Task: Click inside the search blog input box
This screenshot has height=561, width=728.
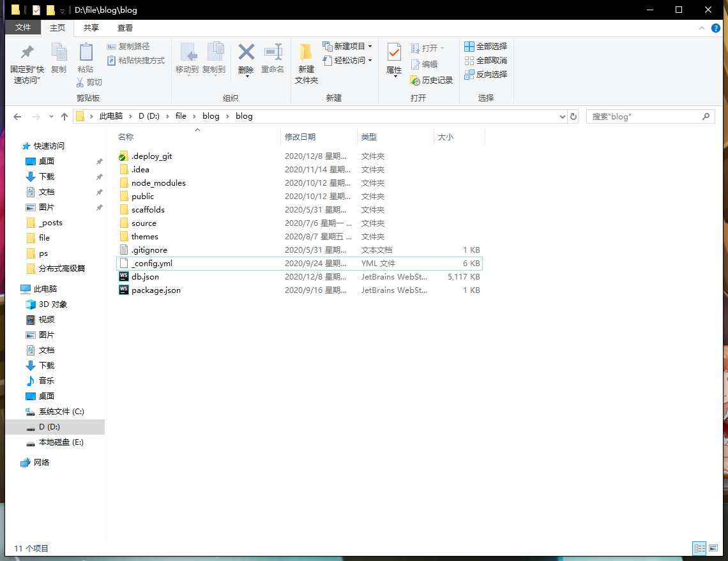Action: coord(645,116)
